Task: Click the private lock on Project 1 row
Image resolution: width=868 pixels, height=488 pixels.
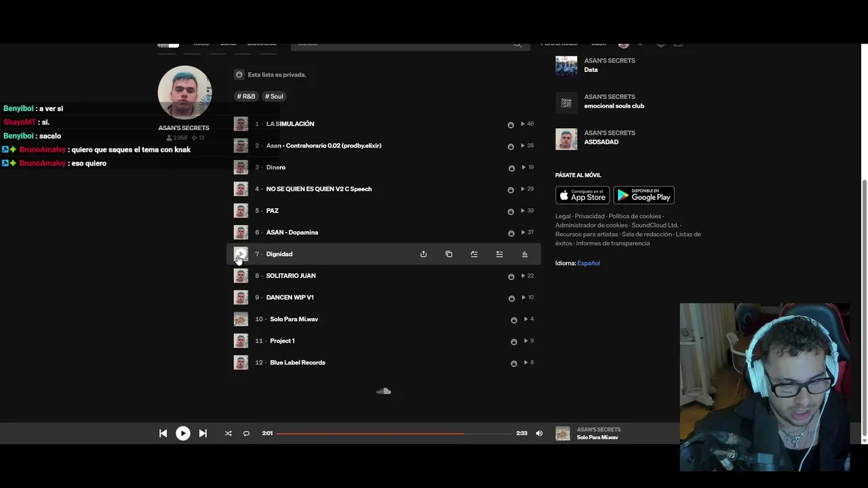Action: pos(513,342)
